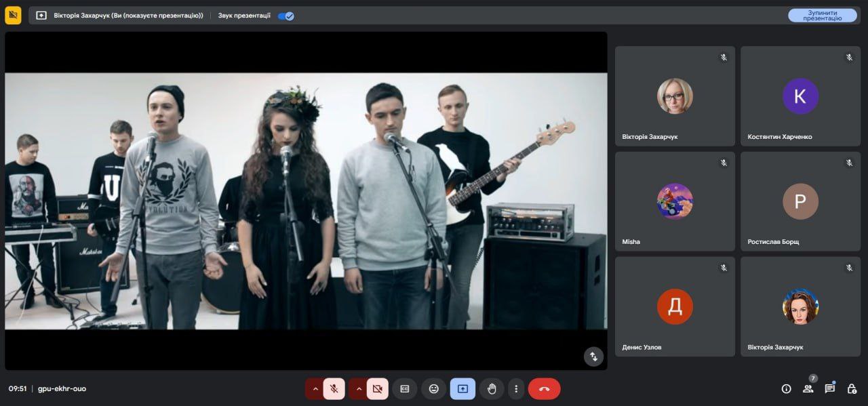Stop the presentation with top-right button
The image size is (868, 406).
point(822,16)
